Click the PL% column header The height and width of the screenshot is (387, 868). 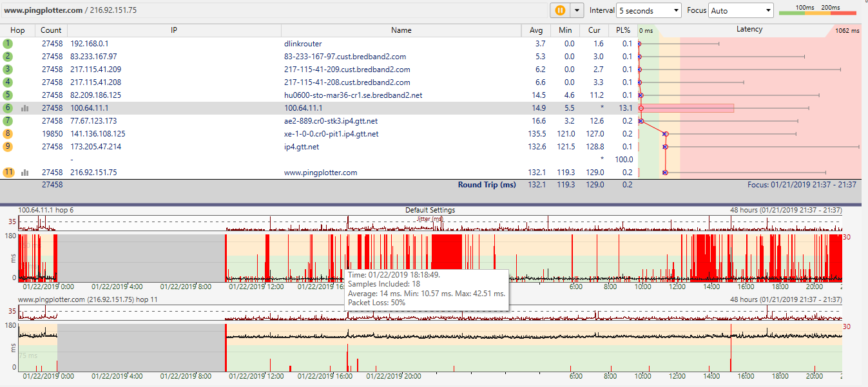click(x=622, y=30)
